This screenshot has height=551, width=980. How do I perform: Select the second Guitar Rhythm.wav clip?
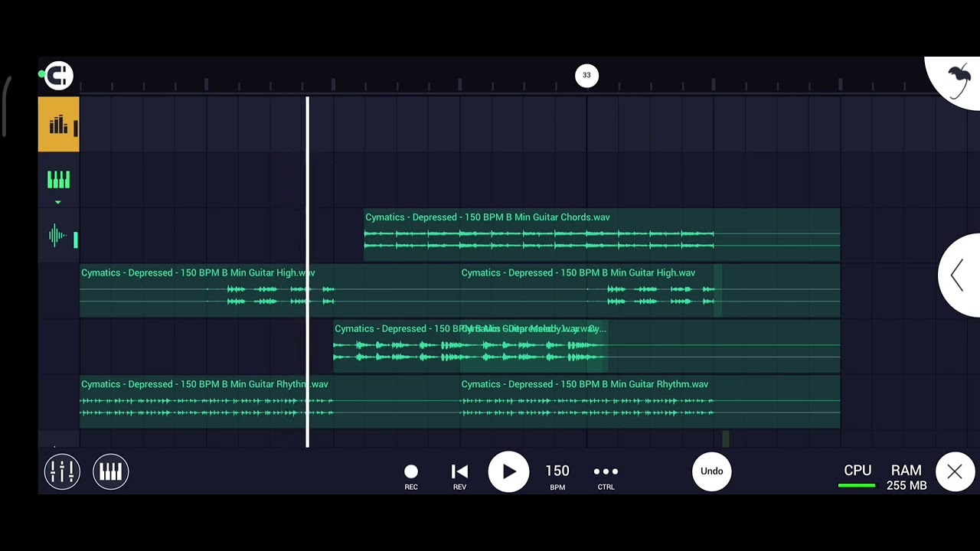click(x=650, y=402)
